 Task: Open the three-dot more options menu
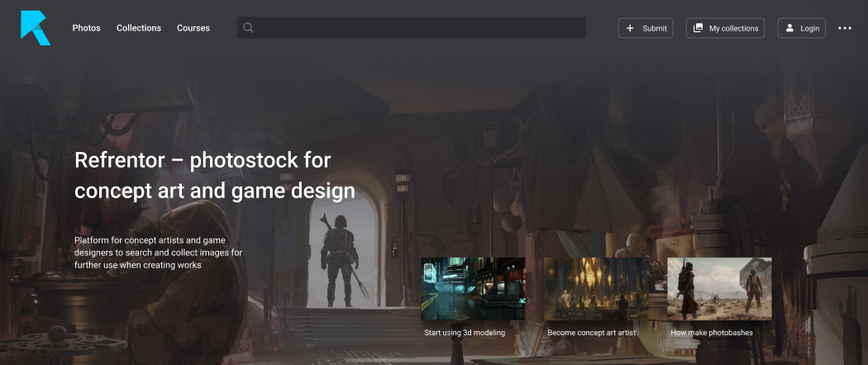tap(844, 28)
